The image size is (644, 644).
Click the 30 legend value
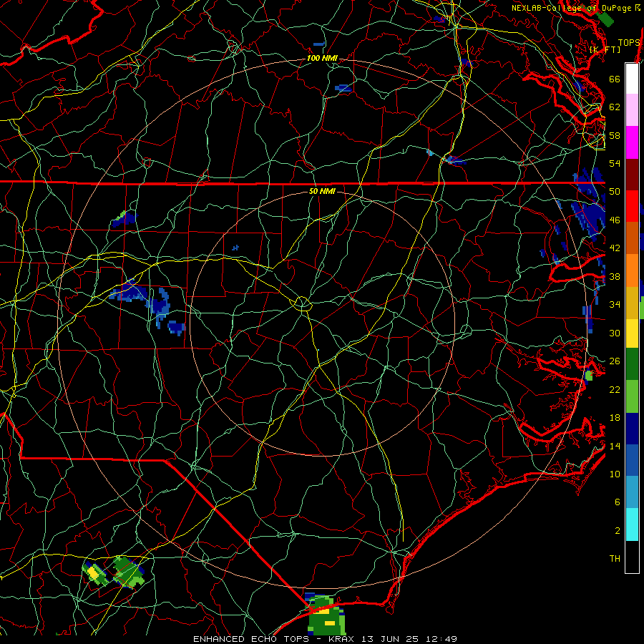pyautogui.click(x=615, y=333)
